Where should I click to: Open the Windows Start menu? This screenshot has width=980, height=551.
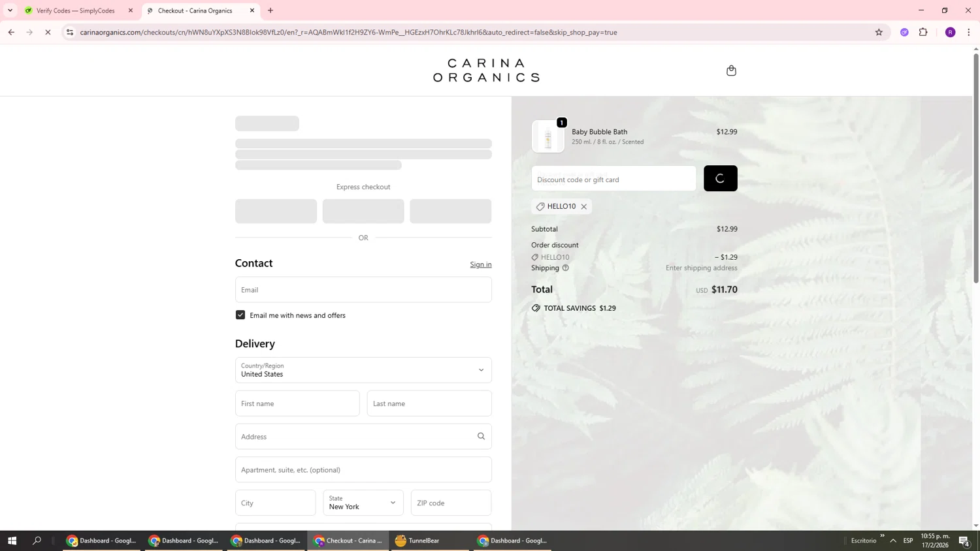(x=12, y=541)
